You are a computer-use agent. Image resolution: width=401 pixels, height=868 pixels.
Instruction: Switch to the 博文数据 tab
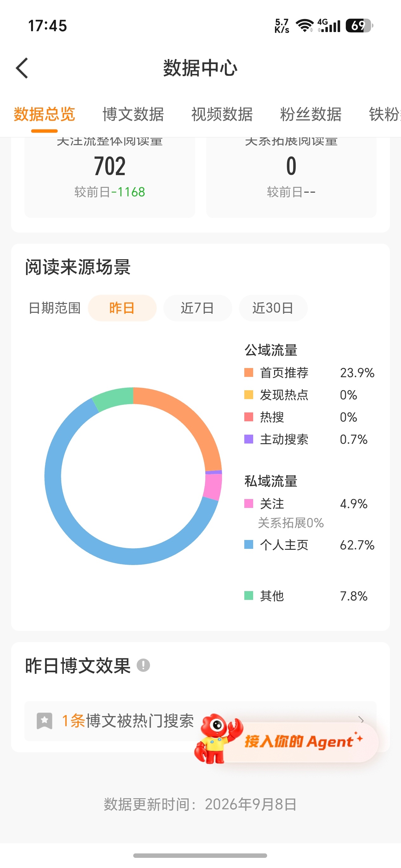click(134, 114)
